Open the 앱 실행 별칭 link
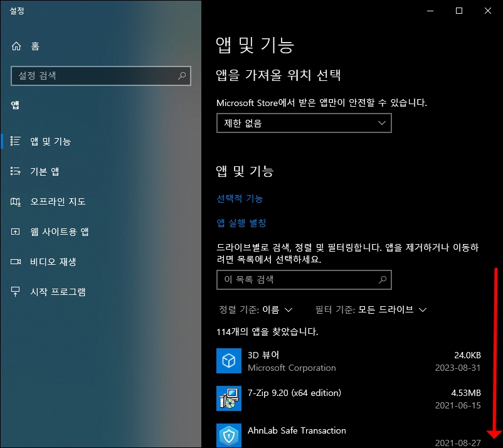The image size is (503, 448). click(x=241, y=223)
